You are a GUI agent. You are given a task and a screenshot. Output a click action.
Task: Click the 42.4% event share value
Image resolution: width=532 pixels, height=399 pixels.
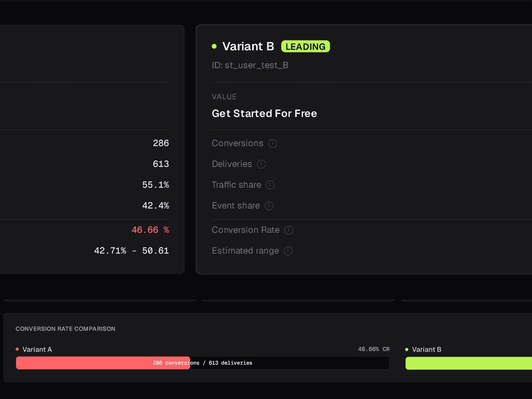156,206
